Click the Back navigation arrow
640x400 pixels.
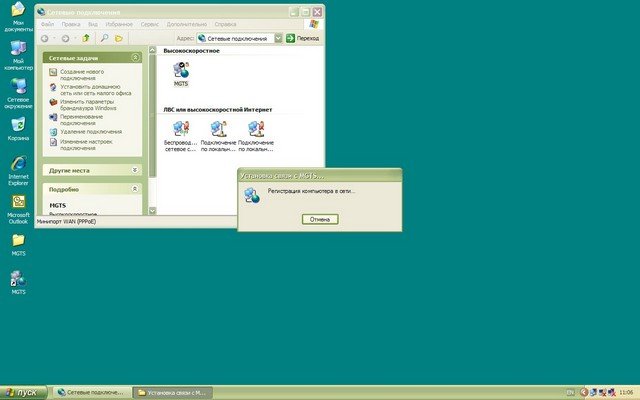coord(46,38)
